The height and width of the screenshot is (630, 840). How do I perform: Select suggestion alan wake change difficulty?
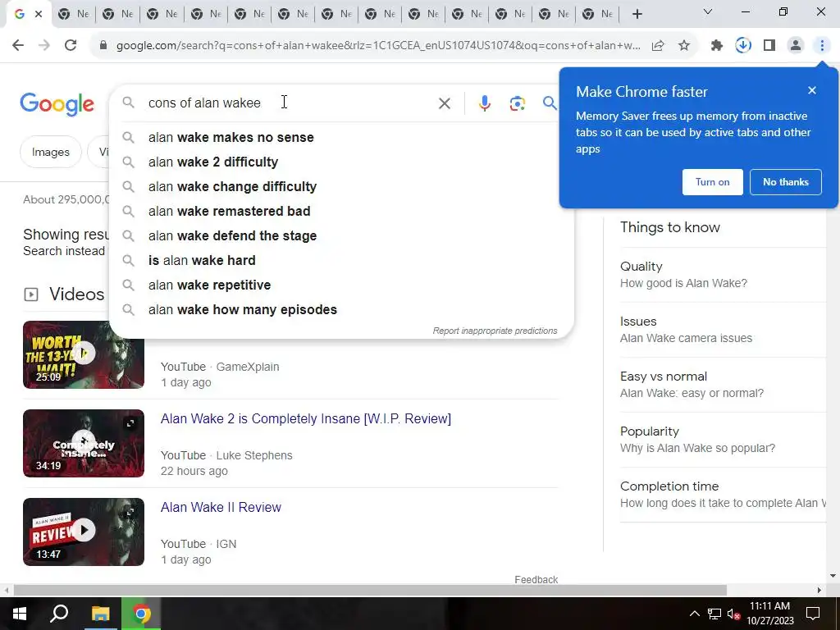click(x=340, y=186)
